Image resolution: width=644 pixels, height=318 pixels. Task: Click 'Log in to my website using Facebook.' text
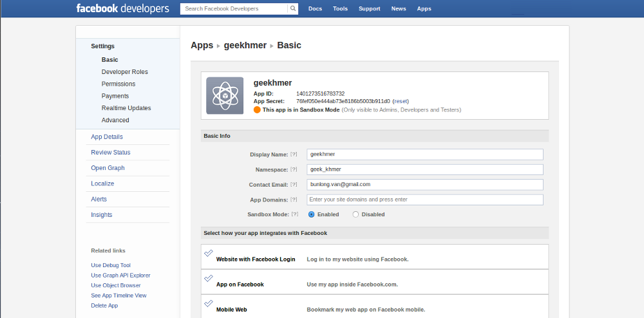357,259
